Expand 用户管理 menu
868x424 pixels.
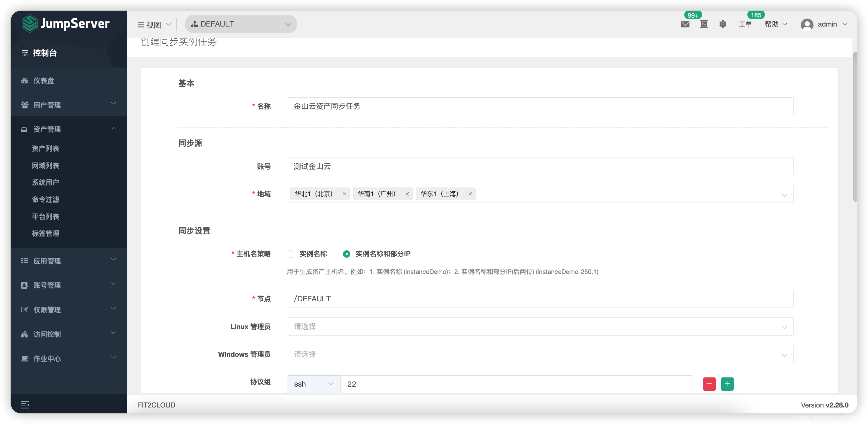click(69, 105)
